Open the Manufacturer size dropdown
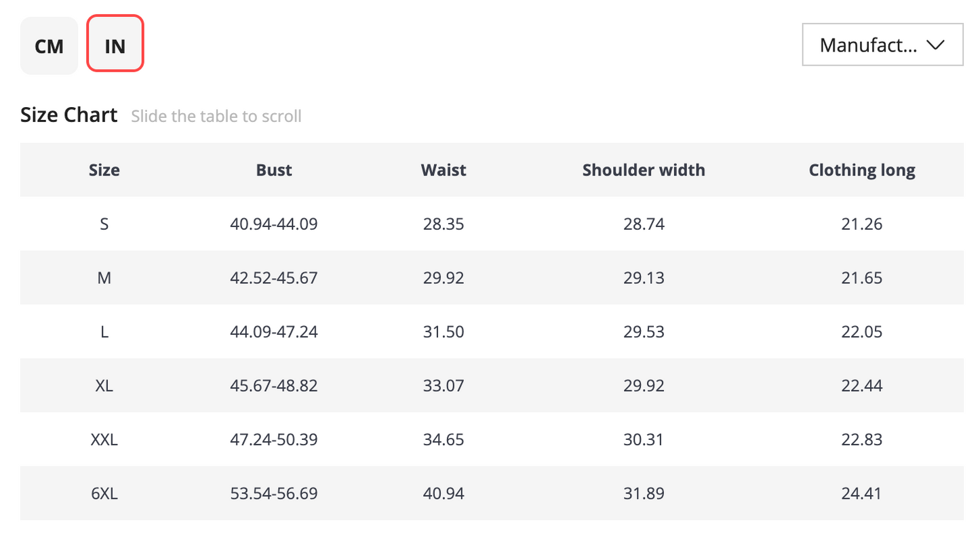The height and width of the screenshot is (547, 980). click(882, 45)
